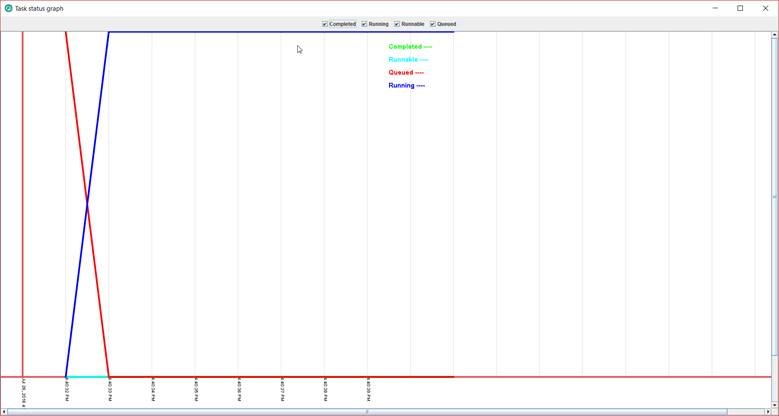779x416 pixels.
Task: Toggle the Running series checkbox
Action: (365, 24)
